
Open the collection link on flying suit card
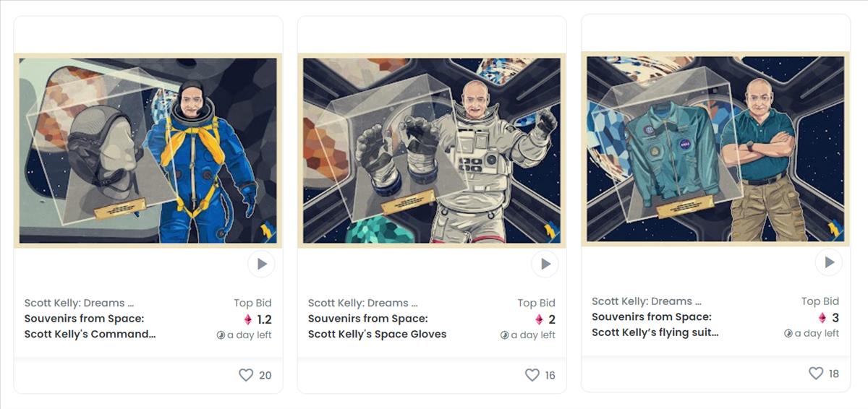(647, 301)
